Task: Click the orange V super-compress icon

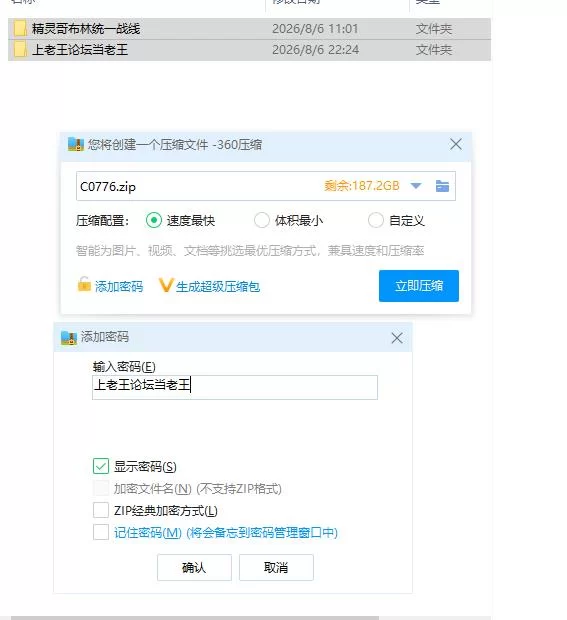Action: pos(166,285)
